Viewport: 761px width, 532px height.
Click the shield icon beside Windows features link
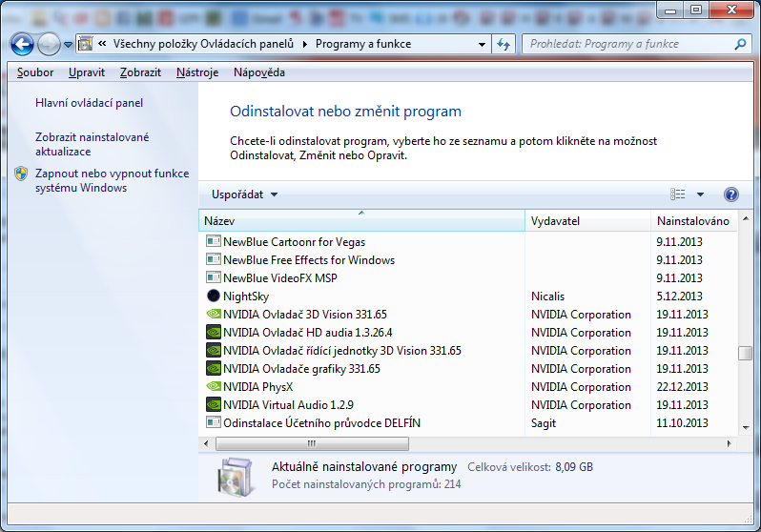(21, 174)
